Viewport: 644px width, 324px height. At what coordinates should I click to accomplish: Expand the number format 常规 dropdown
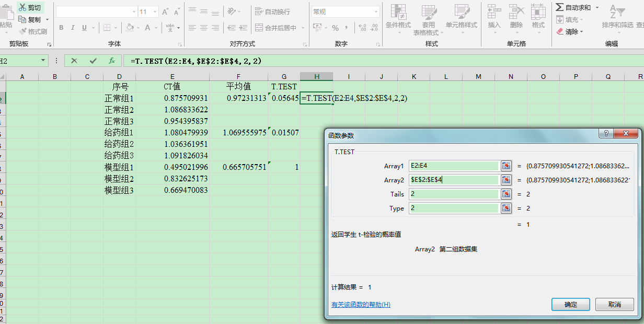376,11
